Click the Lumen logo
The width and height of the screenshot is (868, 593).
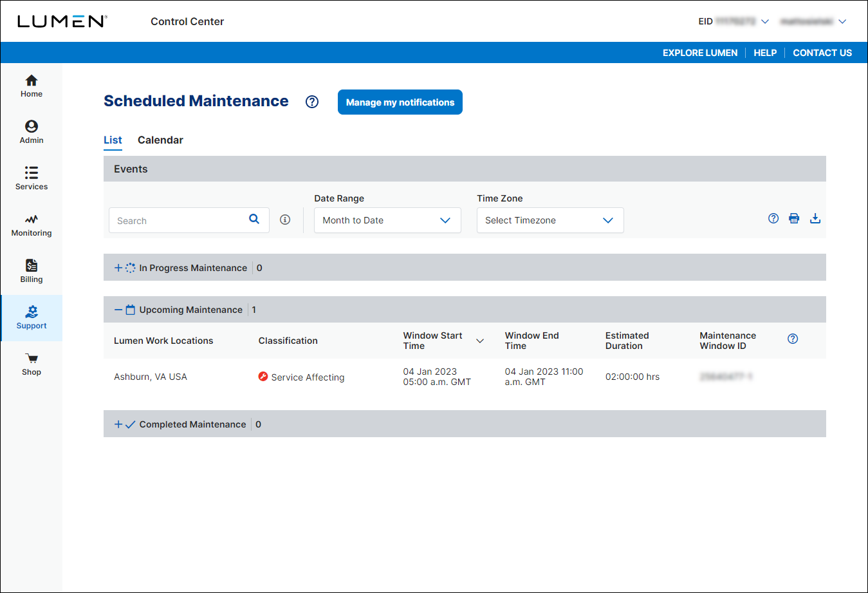click(x=62, y=21)
